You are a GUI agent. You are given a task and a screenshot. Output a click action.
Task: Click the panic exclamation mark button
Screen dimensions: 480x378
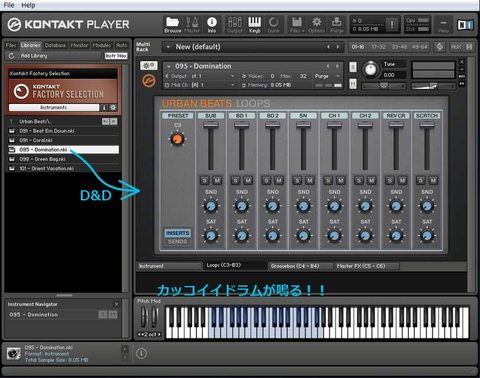(392, 24)
